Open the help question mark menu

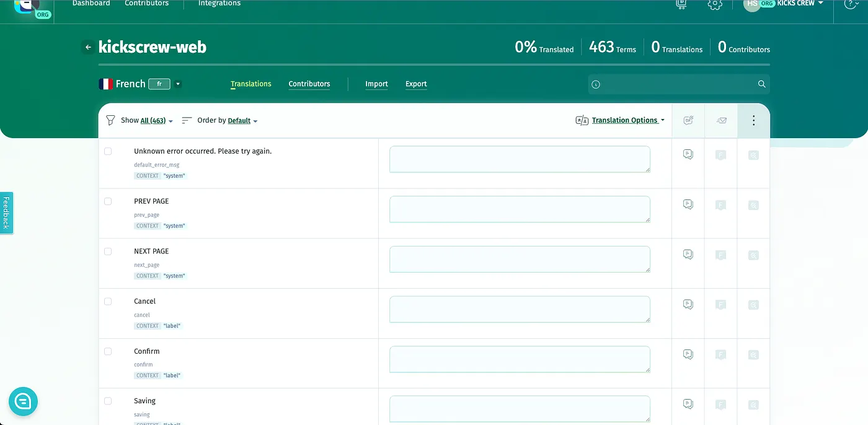852,4
